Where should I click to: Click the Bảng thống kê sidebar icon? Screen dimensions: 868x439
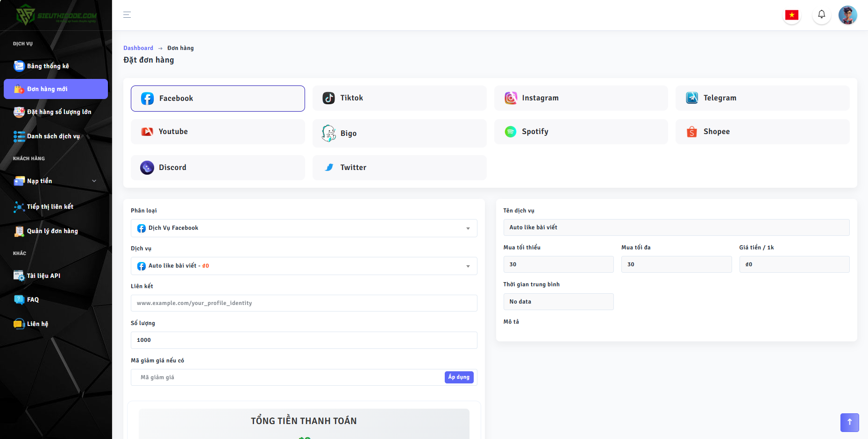coord(19,66)
